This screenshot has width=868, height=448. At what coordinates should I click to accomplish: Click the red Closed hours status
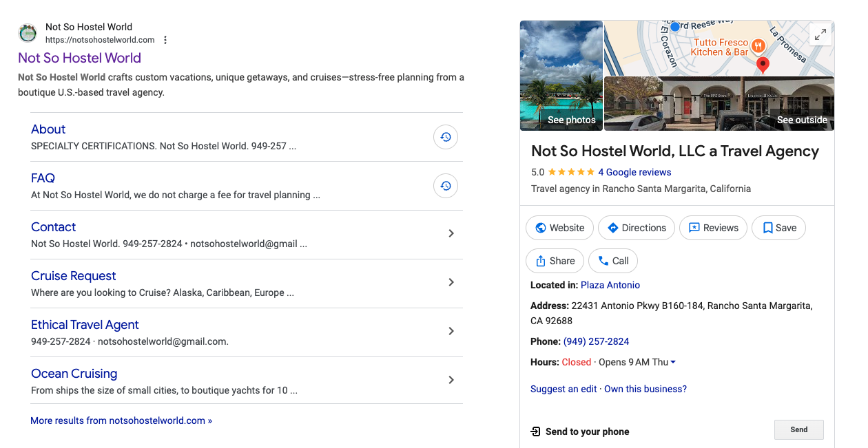tap(577, 362)
